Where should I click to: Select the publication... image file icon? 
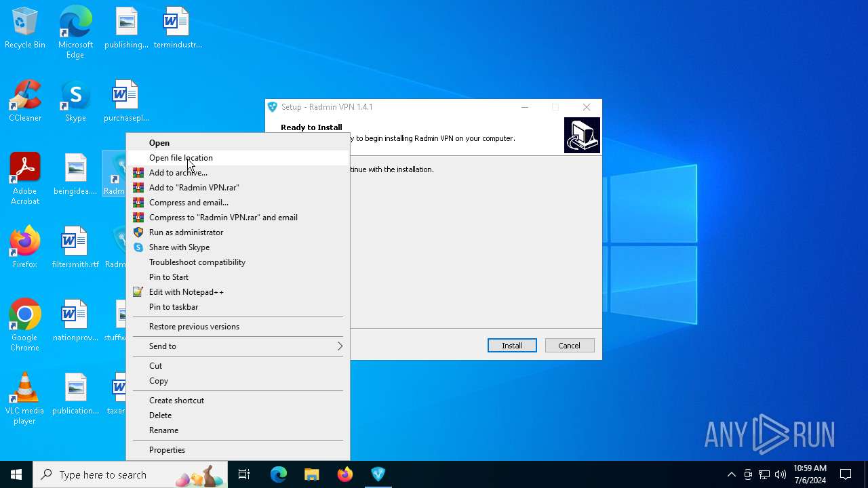75,394
